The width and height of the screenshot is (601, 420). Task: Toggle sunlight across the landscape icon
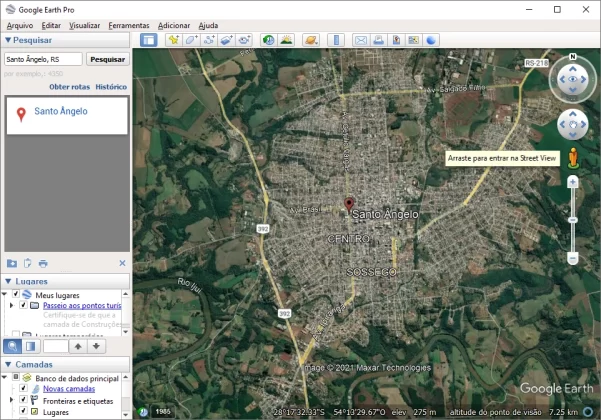(x=286, y=40)
